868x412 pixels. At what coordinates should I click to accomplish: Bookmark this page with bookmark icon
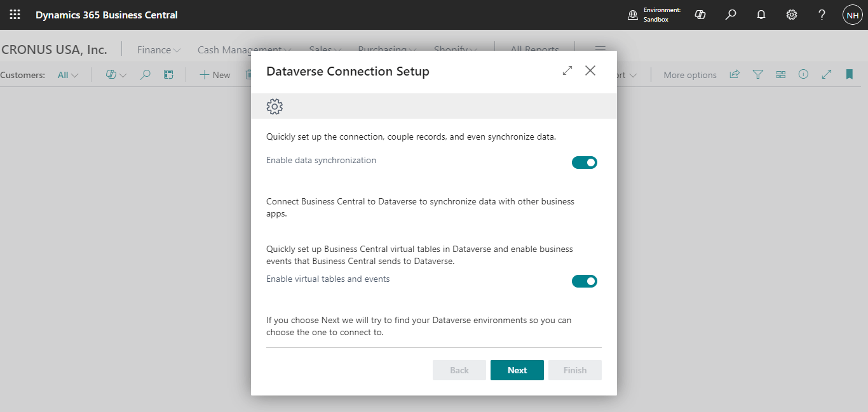[x=849, y=75]
